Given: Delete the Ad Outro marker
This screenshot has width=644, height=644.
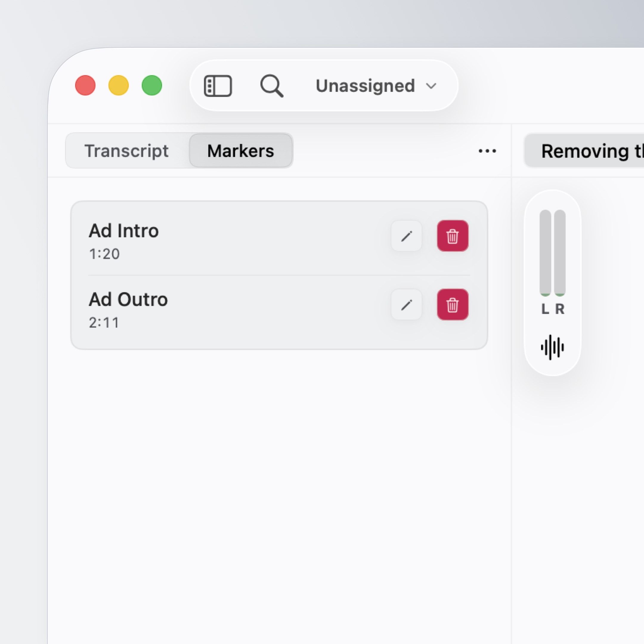Looking at the screenshot, I should [x=453, y=305].
